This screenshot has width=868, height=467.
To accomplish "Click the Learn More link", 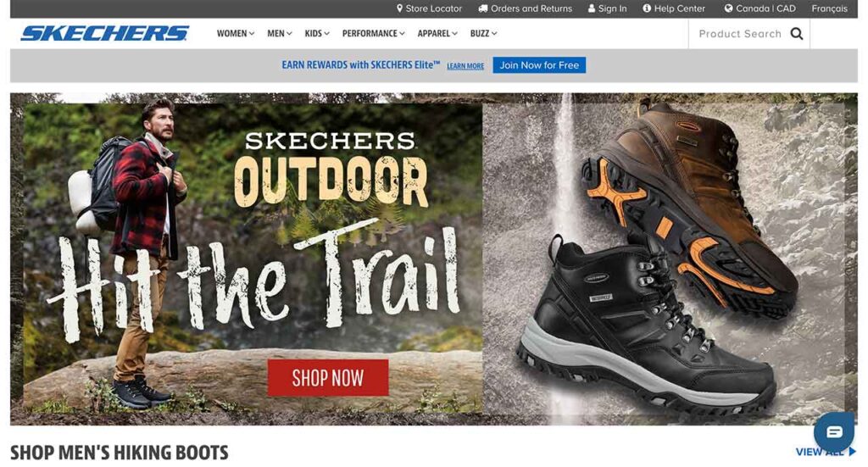I will [x=465, y=66].
